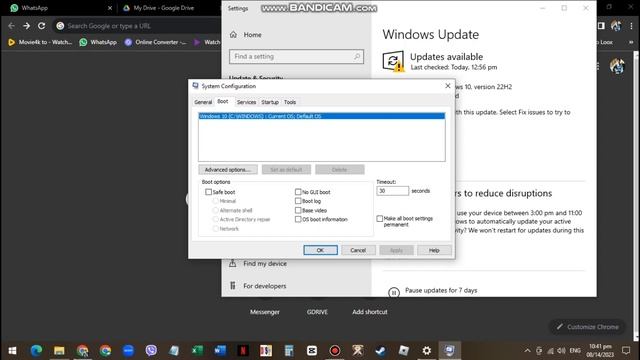This screenshot has height=360, width=640.
Task: Check the Base video option
Action: pos(298,210)
